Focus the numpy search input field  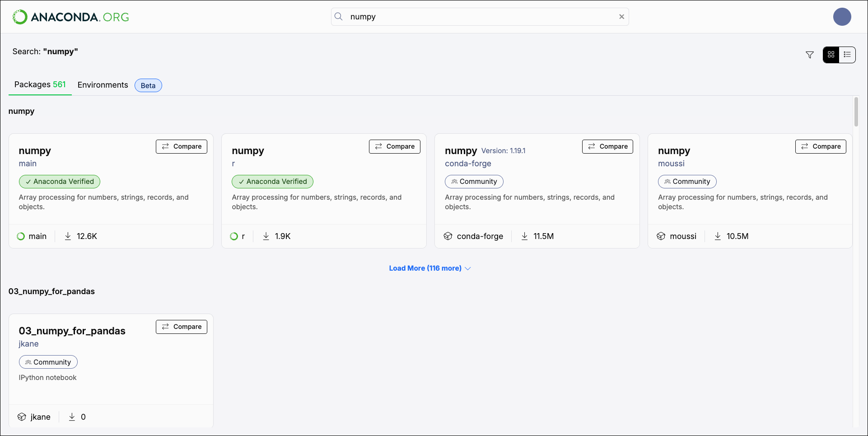(480, 17)
